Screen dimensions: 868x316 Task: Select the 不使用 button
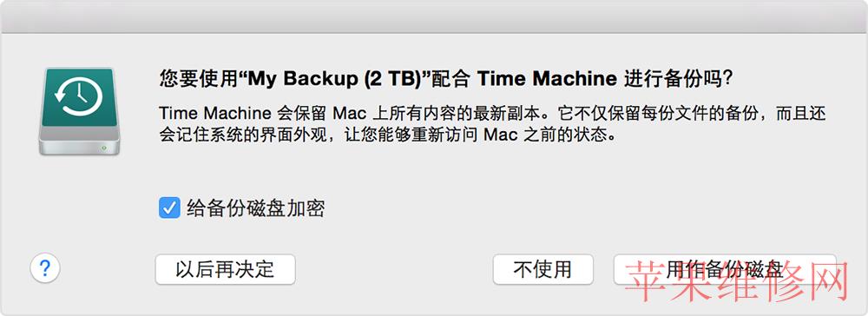tap(542, 269)
